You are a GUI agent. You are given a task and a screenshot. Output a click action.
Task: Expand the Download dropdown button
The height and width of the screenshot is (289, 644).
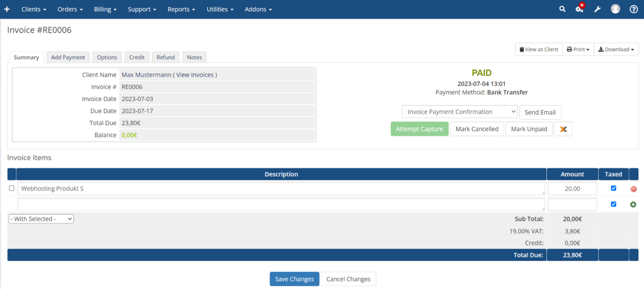click(x=616, y=50)
